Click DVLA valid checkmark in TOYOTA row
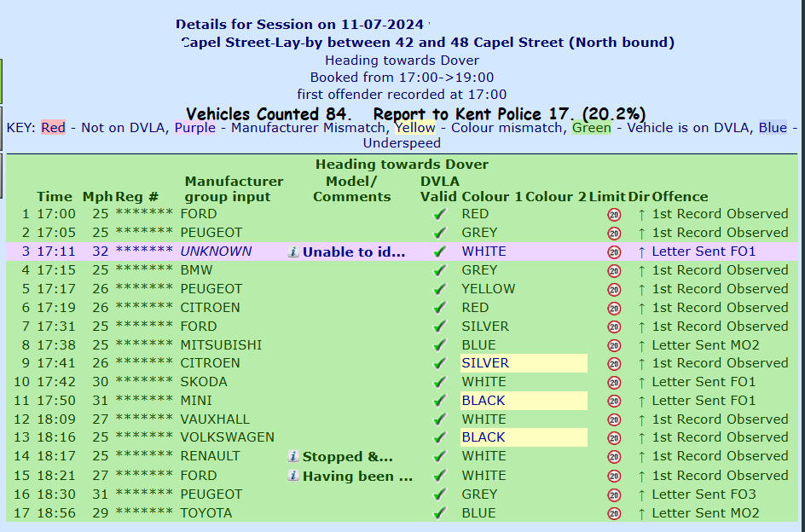This screenshot has width=805, height=532. pyautogui.click(x=439, y=513)
